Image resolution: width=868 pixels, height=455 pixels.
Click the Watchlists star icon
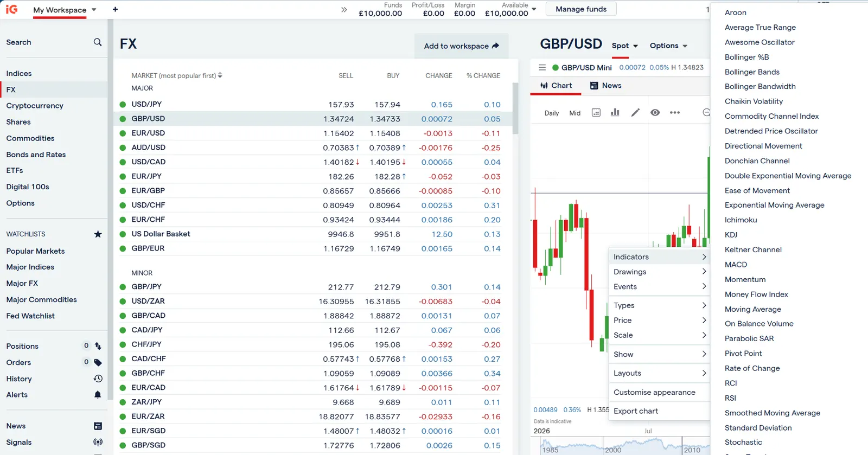(98, 234)
